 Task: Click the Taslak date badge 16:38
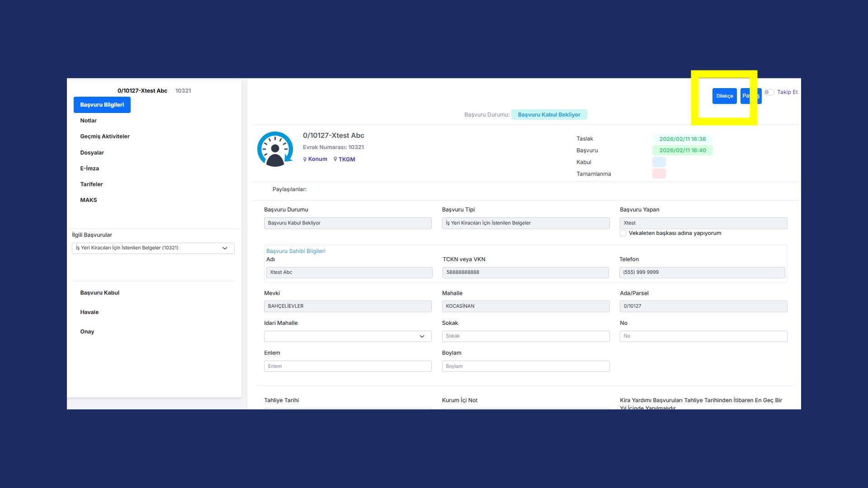[682, 139]
